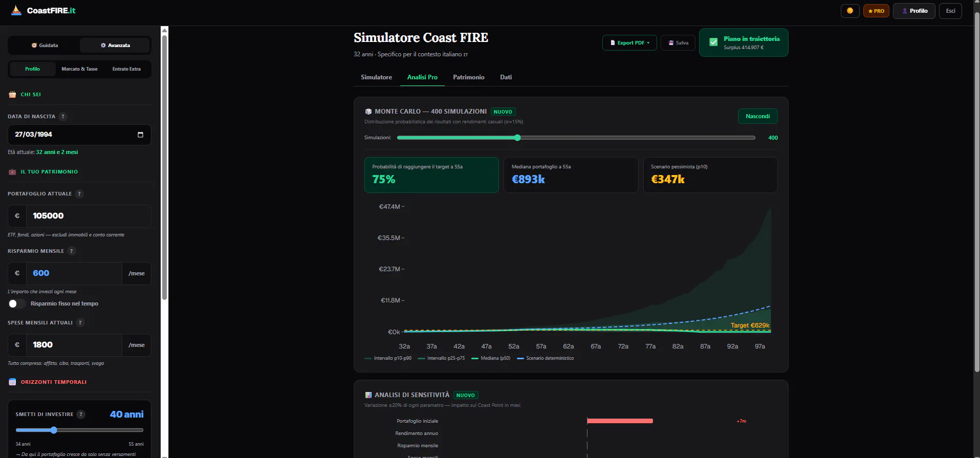
Task: Click the sidebar vertical scrollbar
Action: [164, 166]
